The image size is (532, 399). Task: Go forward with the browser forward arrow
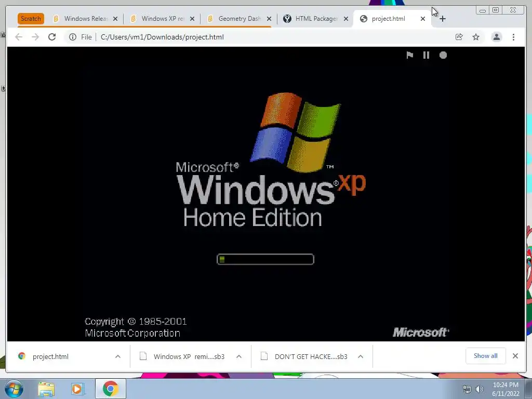pyautogui.click(x=35, y=37)
